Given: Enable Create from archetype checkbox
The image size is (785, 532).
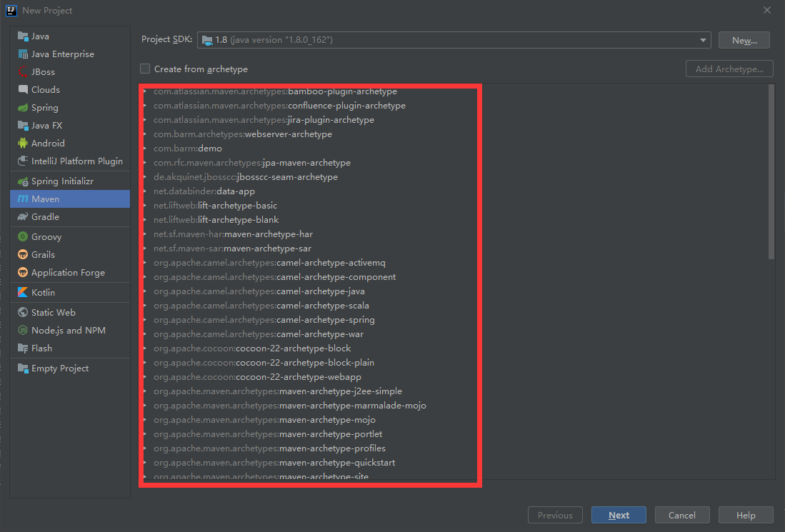Looking at the screenshot, I should pos(145,69).
